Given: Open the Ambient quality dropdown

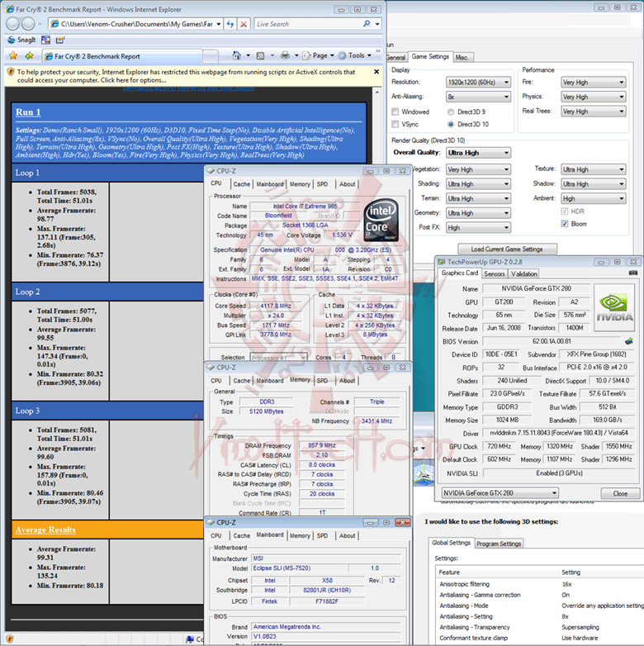Looking at the screenshot, I should 594,198.
